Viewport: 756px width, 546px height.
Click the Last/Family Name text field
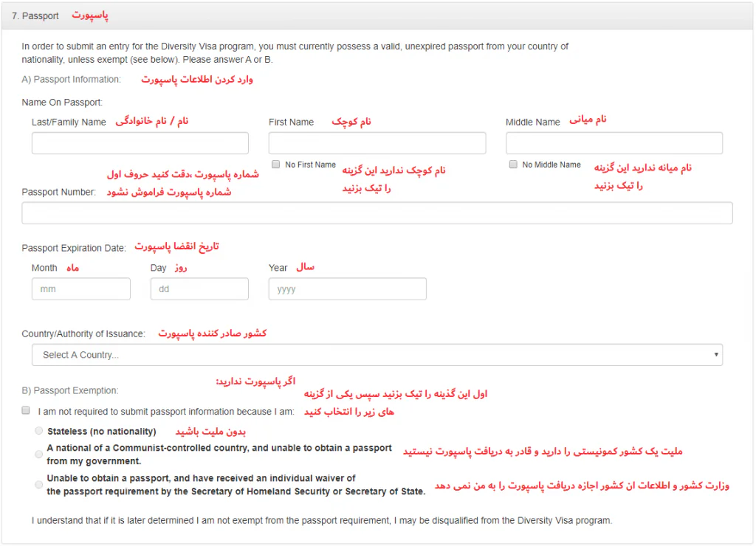[140, 143]
